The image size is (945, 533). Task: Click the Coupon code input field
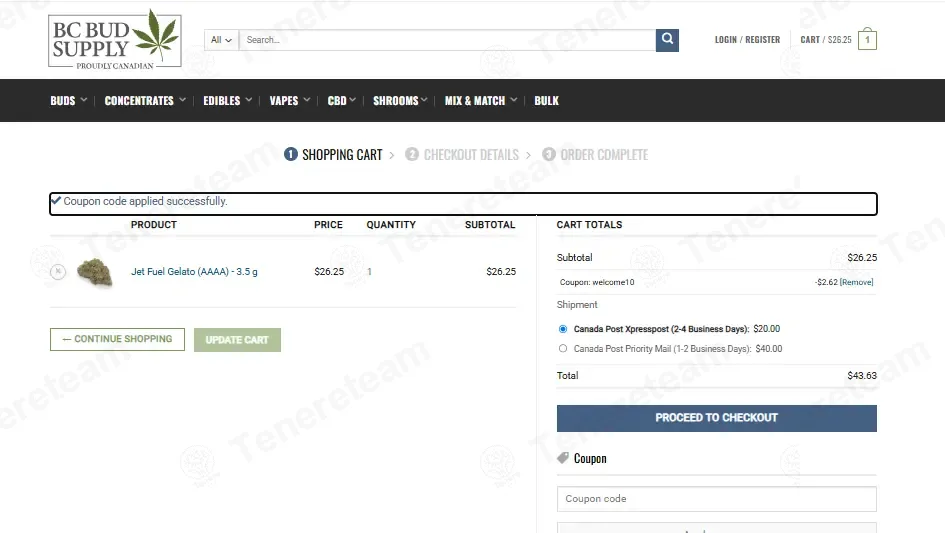[717, 499]
